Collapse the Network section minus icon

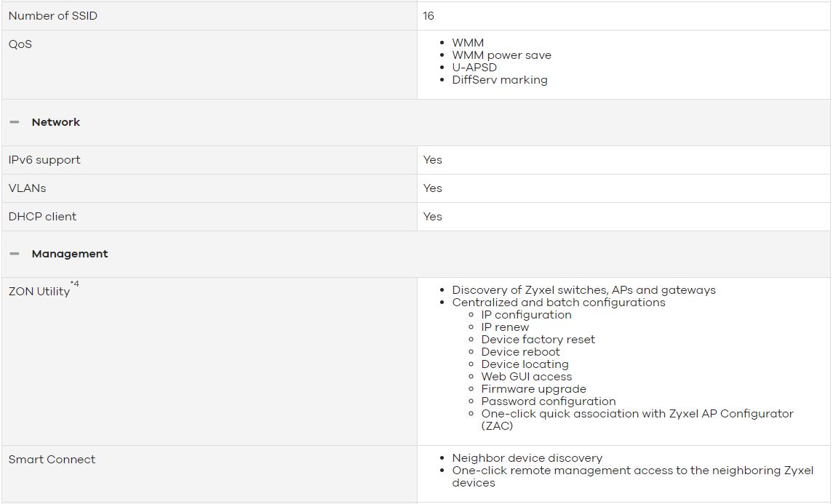[15, 122]
